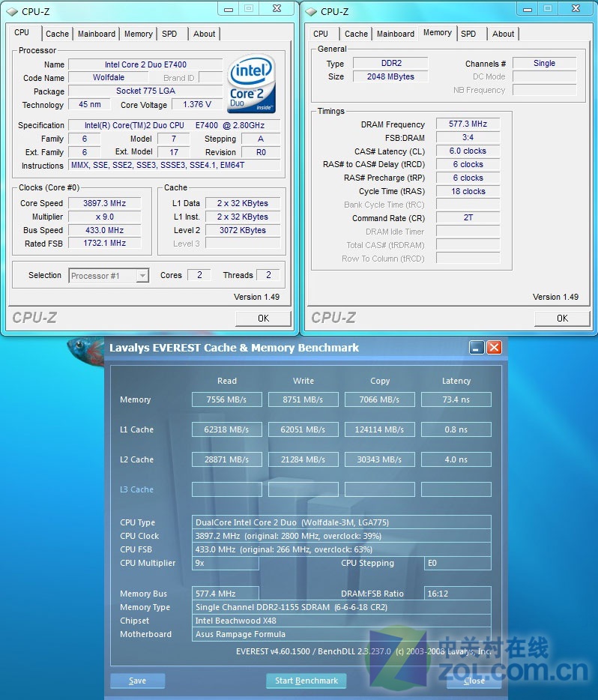Open the Mainboard tab in left CPU-Z window

(97, 34)
